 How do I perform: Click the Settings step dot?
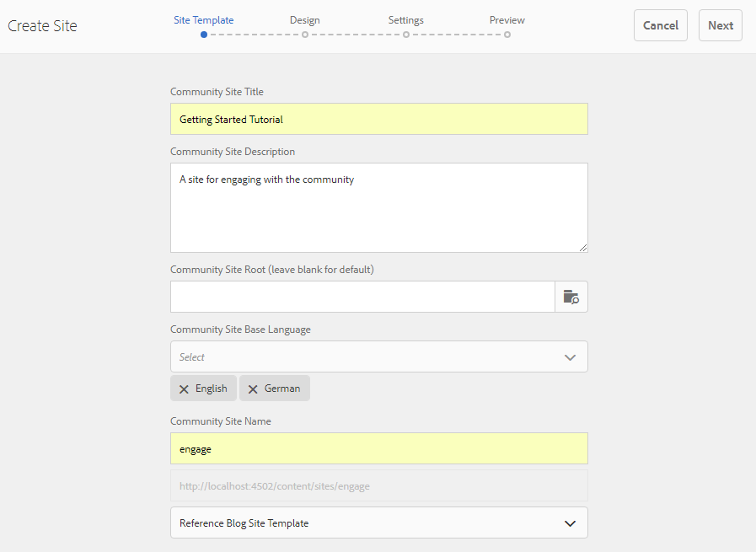click(x=406, y=35)
